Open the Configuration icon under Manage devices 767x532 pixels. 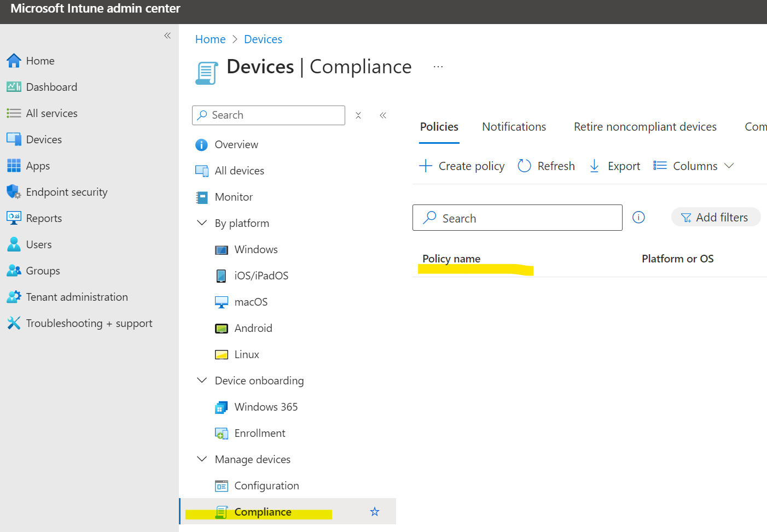[222, 486]
